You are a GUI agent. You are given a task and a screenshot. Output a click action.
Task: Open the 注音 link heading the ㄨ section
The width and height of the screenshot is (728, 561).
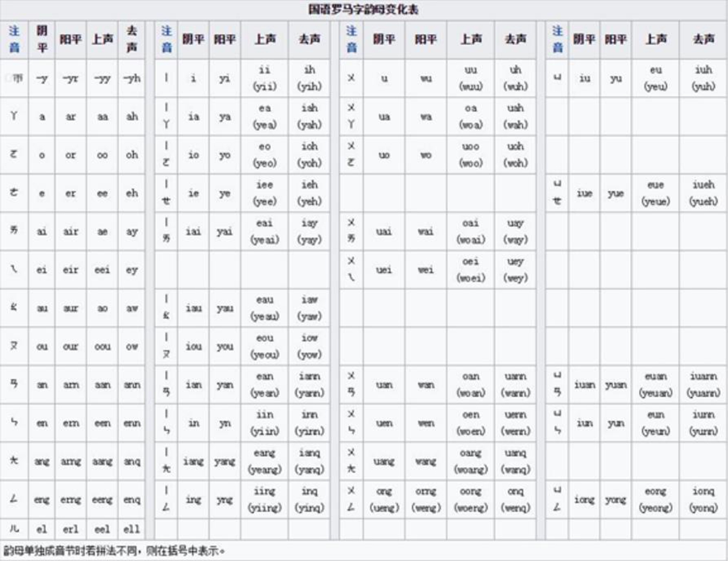tap(351, 39)
